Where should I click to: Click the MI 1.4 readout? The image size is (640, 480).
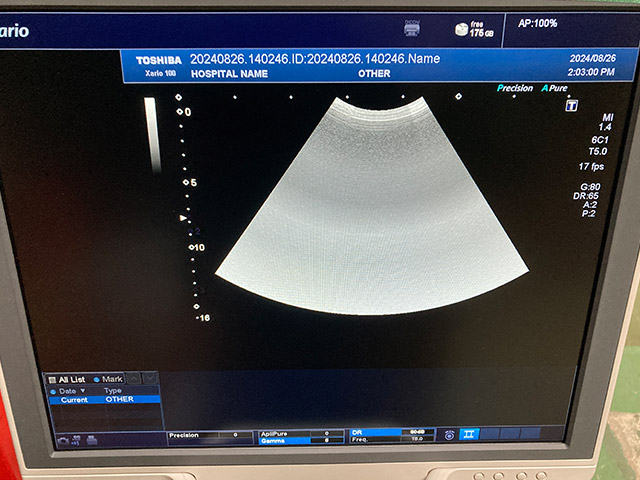point(606,122)
